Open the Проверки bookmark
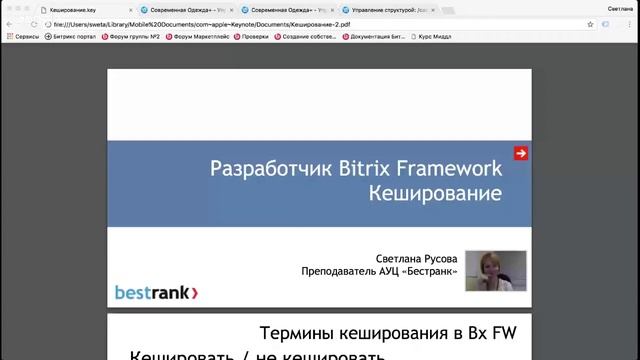Screen dimensions: 640x360 coord(251,37)
